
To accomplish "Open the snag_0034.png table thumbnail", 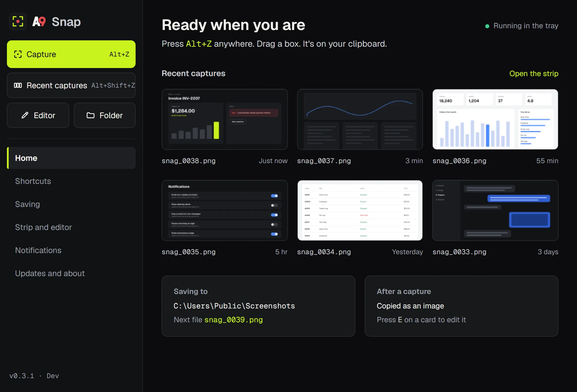I will point(360,210).
